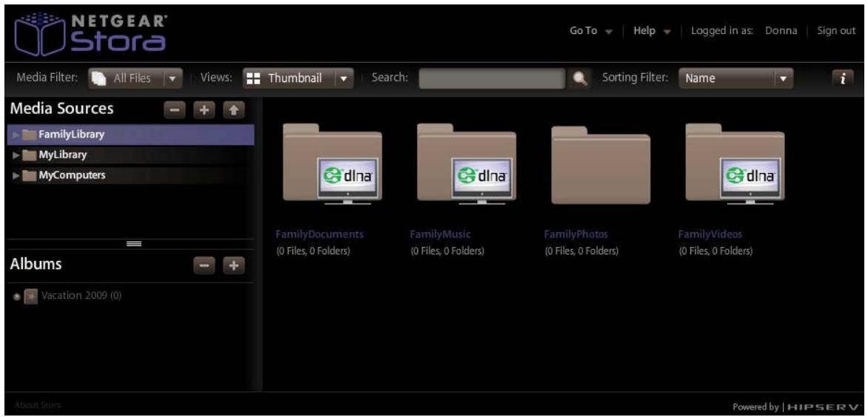The height and width of the screenshot is (417, 868).
Task: Expand the FamilyLibrary tree arrow
Action: pos(16,135)
